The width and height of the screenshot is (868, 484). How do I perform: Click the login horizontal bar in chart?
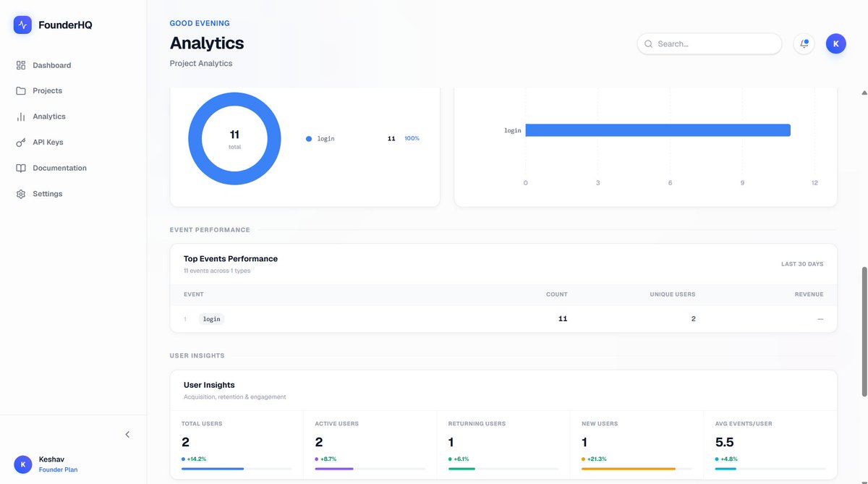coord(658,130)
